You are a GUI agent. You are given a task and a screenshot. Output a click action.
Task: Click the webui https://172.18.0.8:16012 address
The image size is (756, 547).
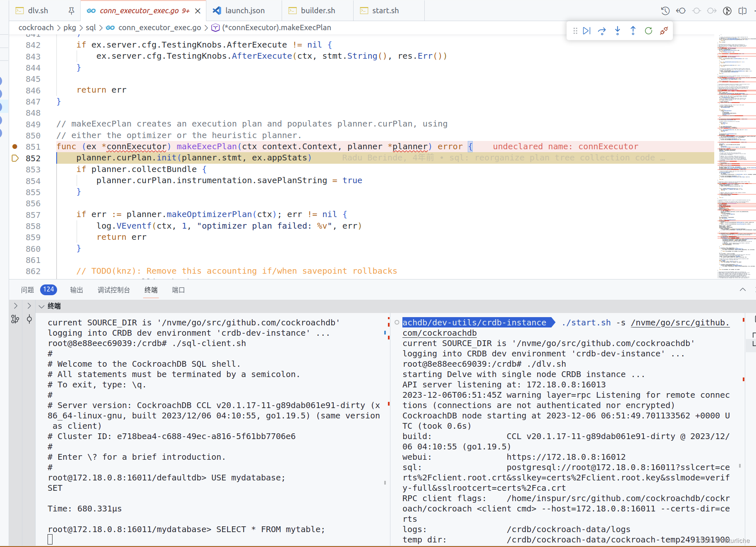pos(566,457)
